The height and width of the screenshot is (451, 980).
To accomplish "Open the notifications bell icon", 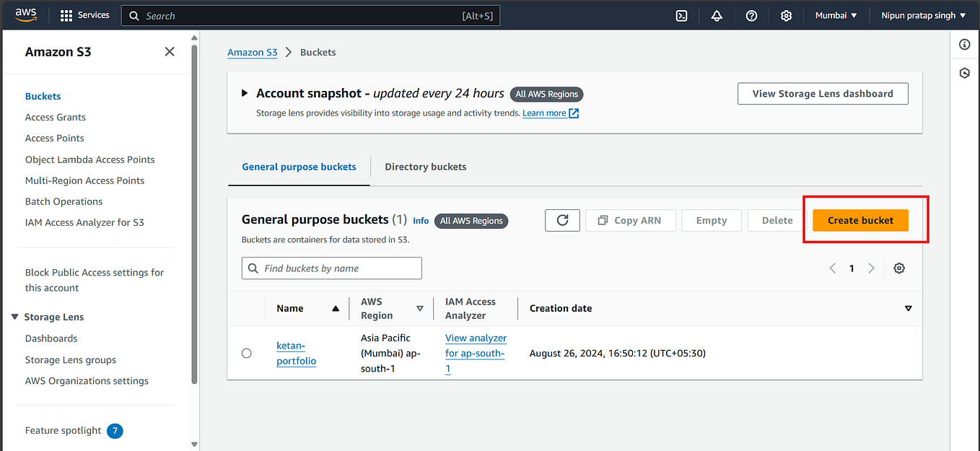I will coord(717,15).
